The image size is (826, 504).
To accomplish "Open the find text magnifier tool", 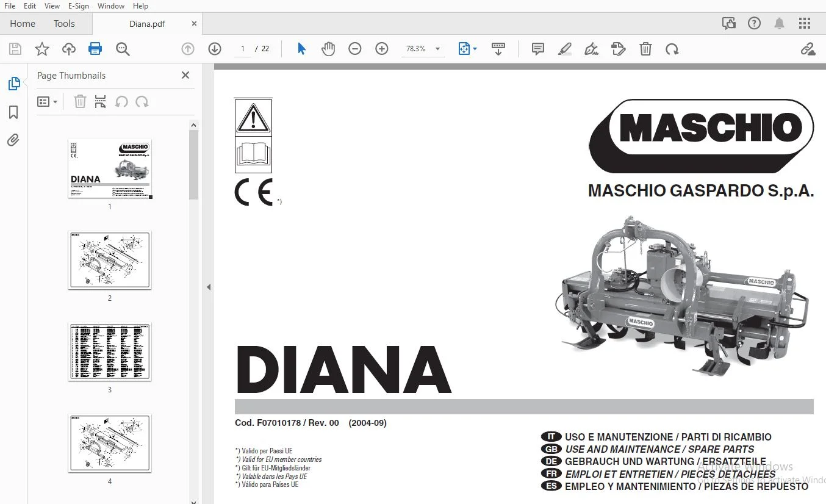I will tap(123, 49).
